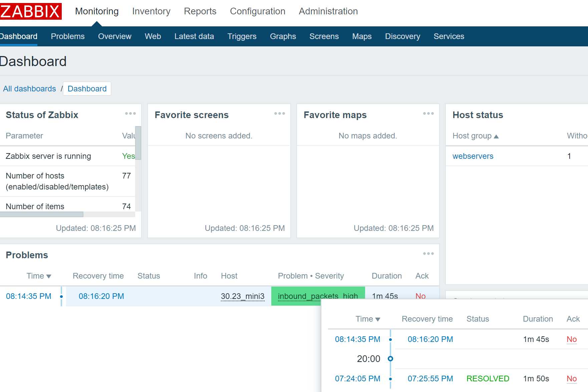The width and height of the screenshot is (588, 392).
Task: Open host 30.23_mini3 link
Action: tap(243, 296)
